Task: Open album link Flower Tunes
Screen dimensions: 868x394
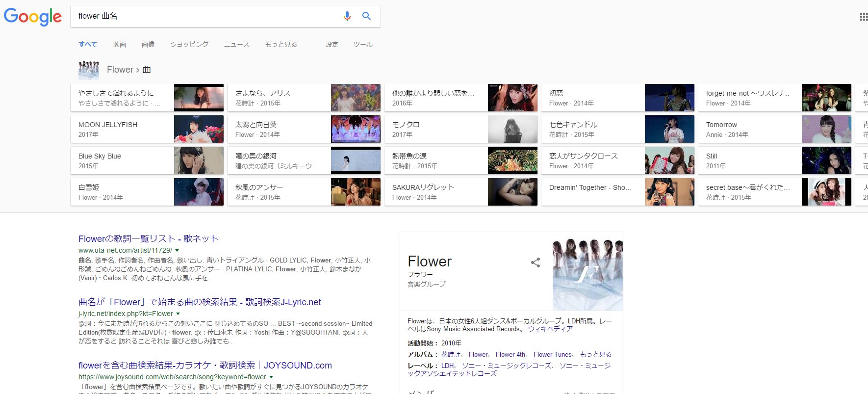Action: click(x=553, y=354)
